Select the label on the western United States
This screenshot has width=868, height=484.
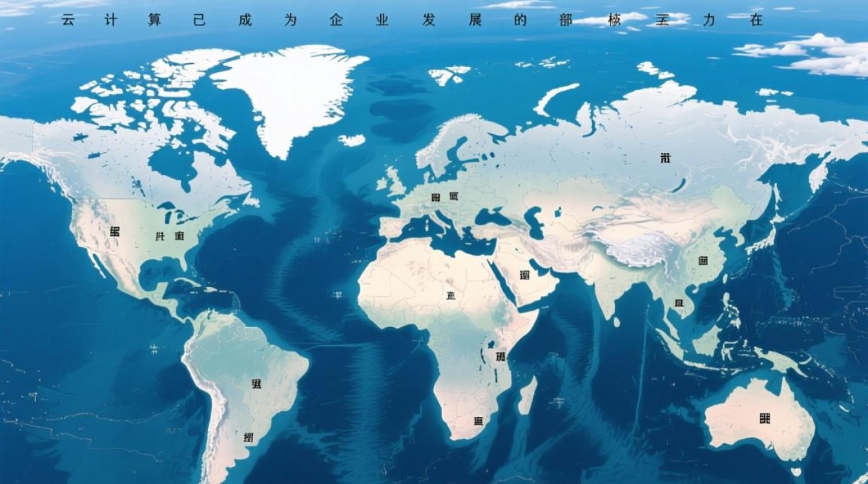click(x=114, y=232)
